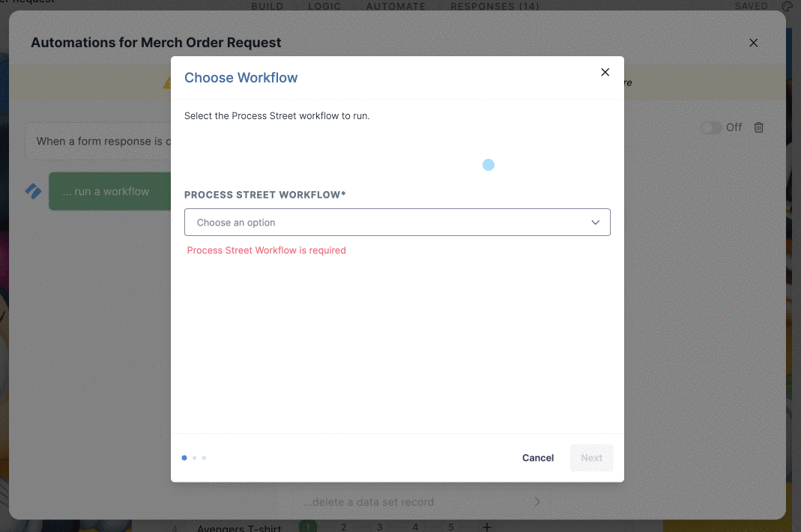This screenshot has height=532, width=801.
Task: Close the Automations for Merch Order Request panel
Action: (x=753, y=43)
